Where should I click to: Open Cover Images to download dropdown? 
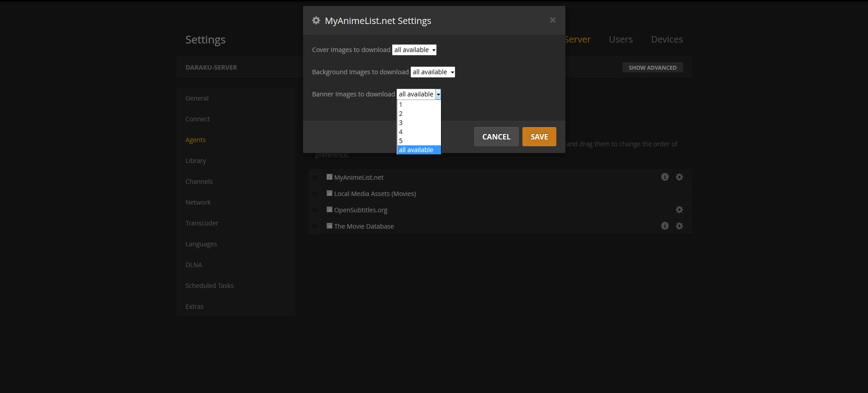coord(414,50)
